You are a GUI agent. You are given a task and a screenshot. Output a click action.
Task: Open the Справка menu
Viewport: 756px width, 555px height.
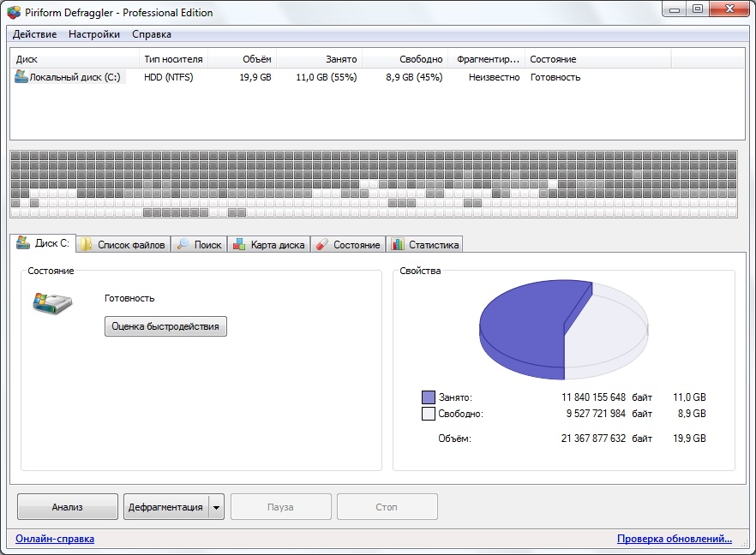coord(152,34)
